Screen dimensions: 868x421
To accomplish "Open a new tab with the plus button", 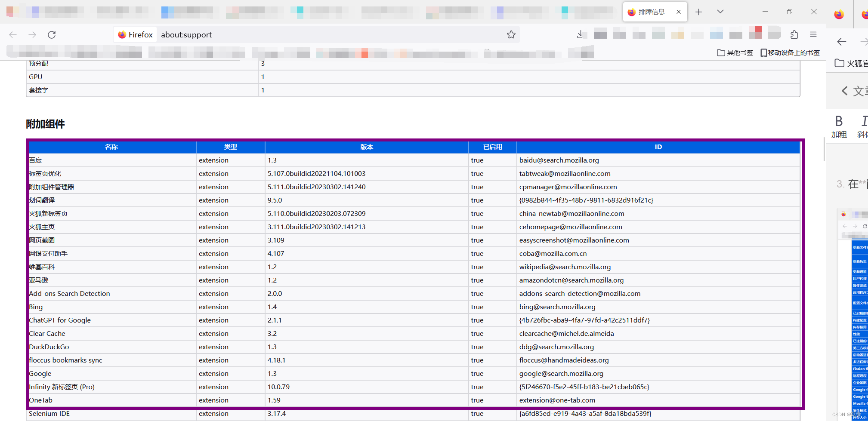I will 698,12.
